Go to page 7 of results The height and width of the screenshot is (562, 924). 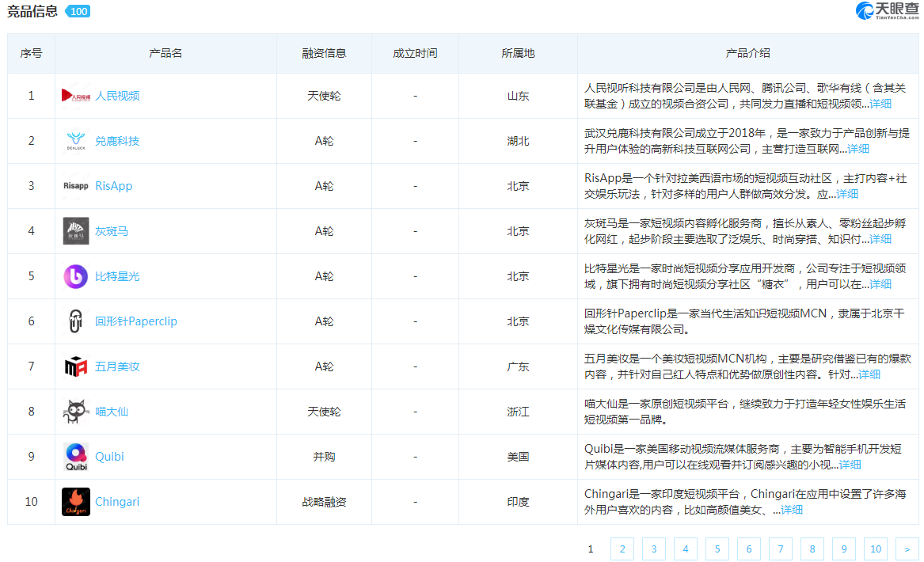click(781, 549)
